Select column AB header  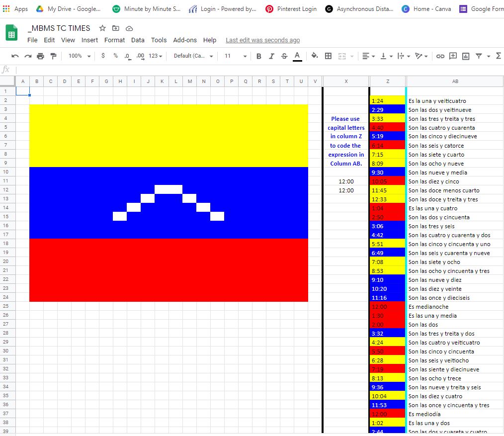(x=455, y=82)
